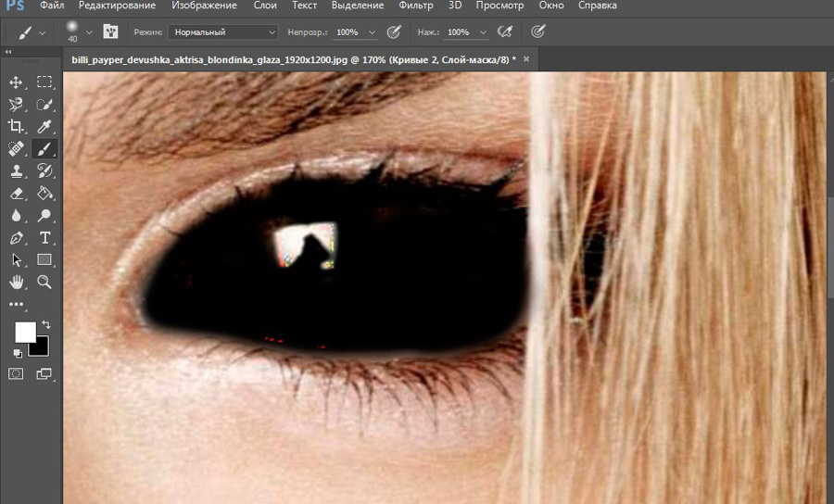Open the Фильтр menu

[416, 6]
